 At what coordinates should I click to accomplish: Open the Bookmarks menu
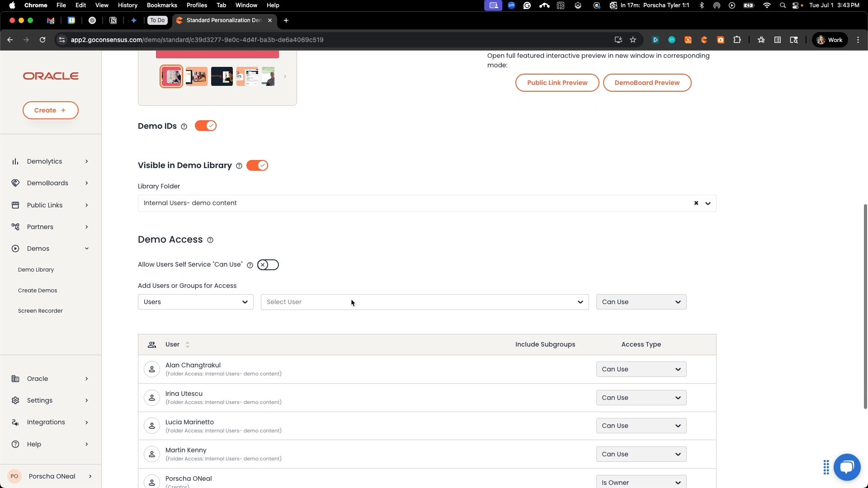pos(161,5)
